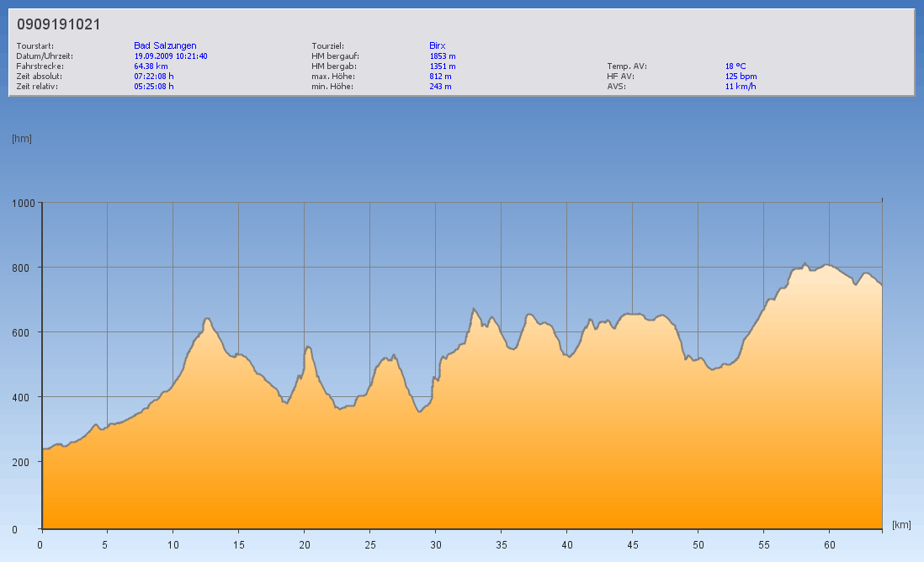924x562 pixels.
Task: Click the 1000 label on the elevation axis
Action: pyautogui.click(x=23, y=203)
